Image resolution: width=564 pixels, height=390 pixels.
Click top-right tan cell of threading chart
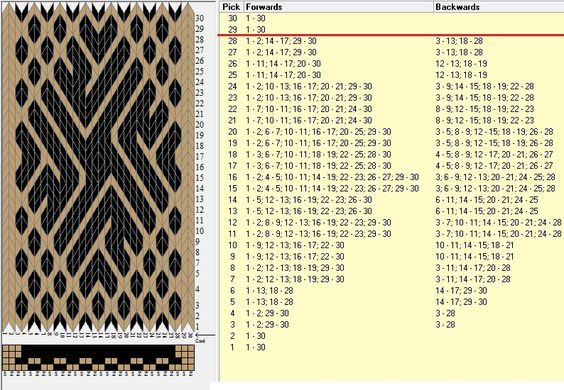[x=191, y=348]
